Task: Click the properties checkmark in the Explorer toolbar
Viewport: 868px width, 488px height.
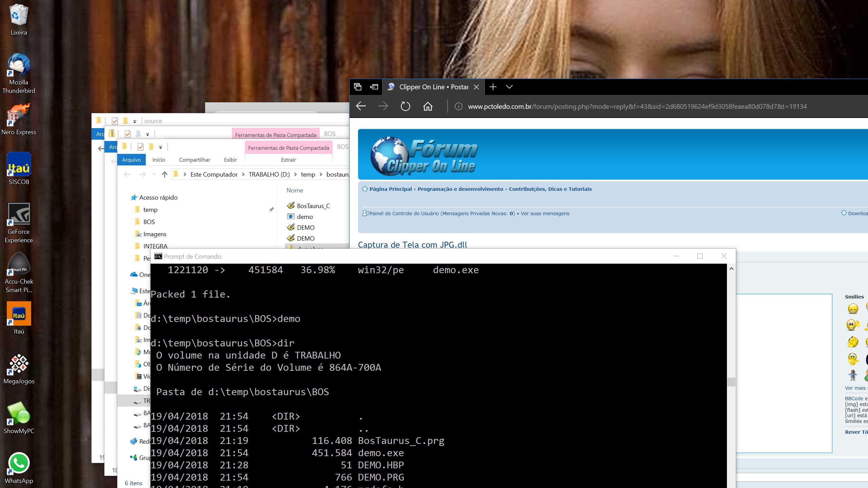Action: click(x=140, y=147)
